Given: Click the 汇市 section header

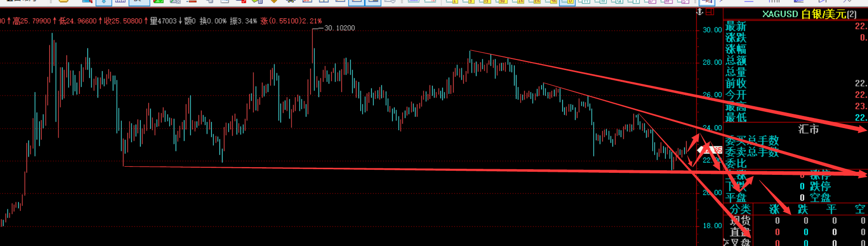Looking at the screenshot, I should [x=808, y=129].
